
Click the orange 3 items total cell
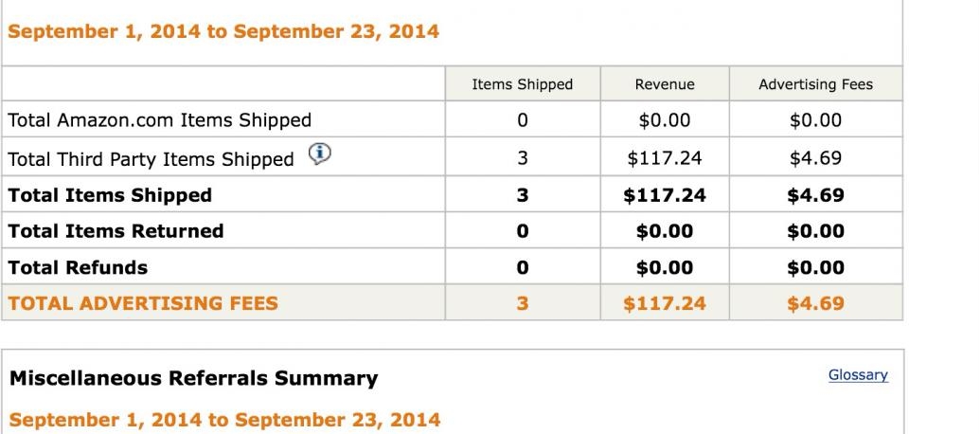coord(523,303)
